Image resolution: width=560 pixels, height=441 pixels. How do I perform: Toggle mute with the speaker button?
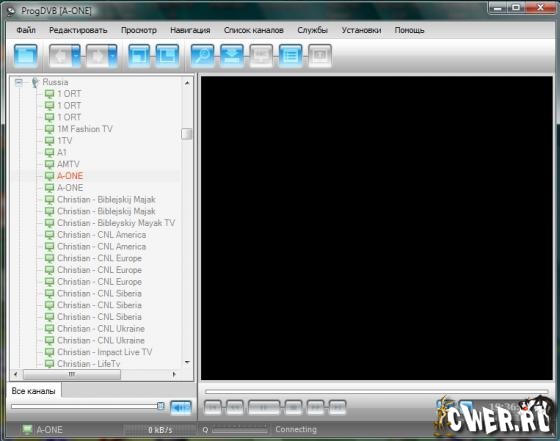coord(181,407)
